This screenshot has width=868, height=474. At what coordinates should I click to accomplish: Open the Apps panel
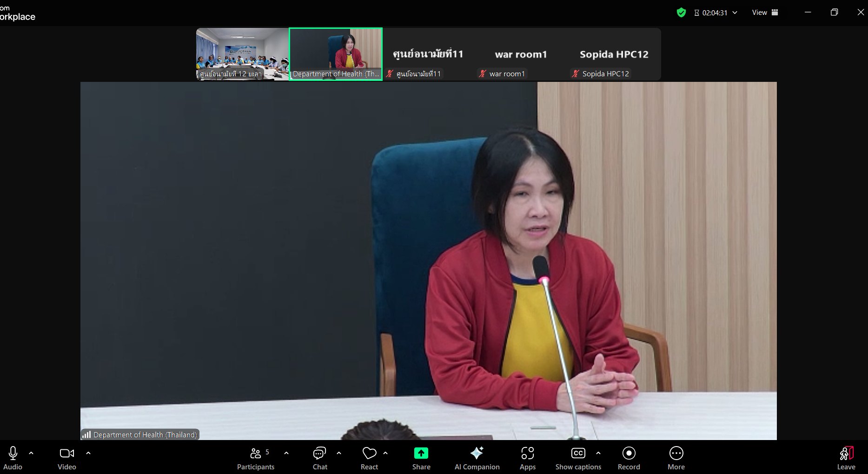528,458
